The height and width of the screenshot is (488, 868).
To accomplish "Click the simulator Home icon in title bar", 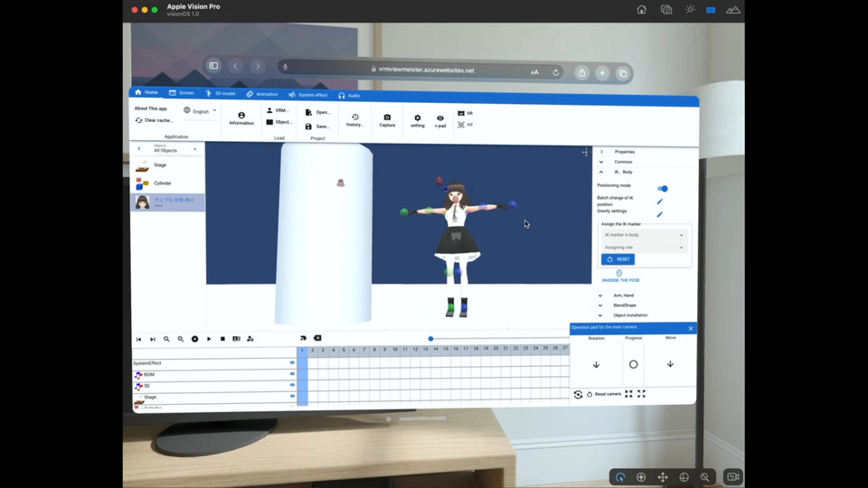I will [x=641, y=9].
